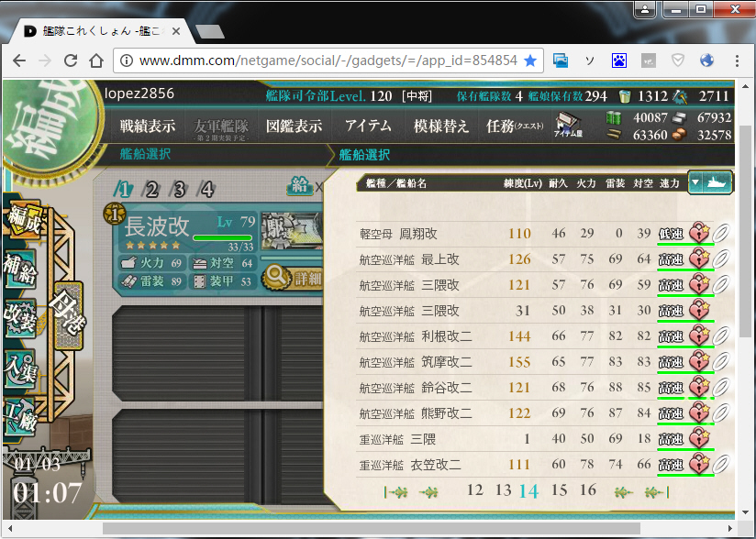Toggle lock on 重巡洋艦 三隈 row
Screen dimensions: 756x539
(698, 439)
